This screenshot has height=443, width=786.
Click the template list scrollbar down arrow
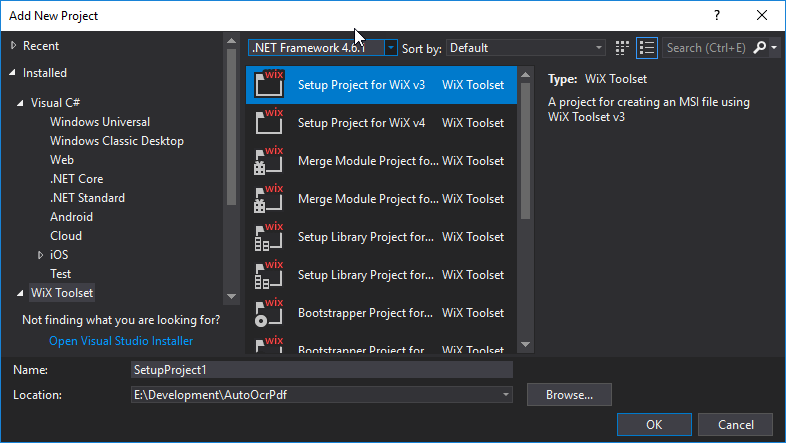tap(525, 344)
